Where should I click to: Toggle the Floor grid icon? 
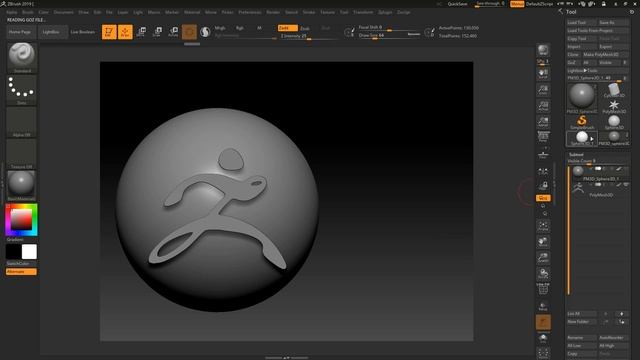[543, 155]
